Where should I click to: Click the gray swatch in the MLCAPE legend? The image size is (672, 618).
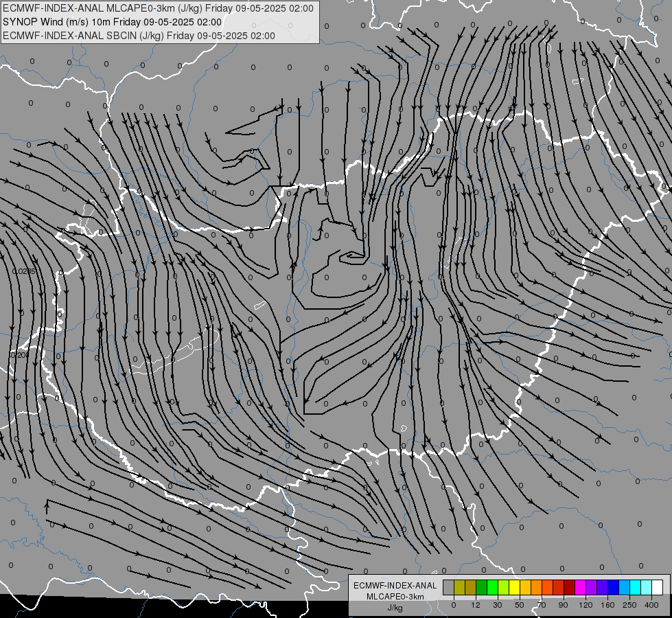pos(449,587)
